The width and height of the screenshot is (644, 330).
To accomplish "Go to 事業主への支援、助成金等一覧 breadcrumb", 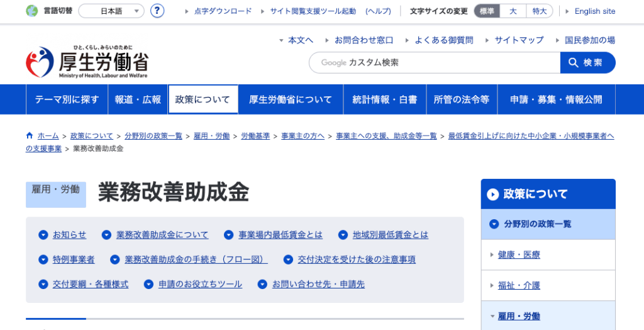I will (x=387, y=136).
